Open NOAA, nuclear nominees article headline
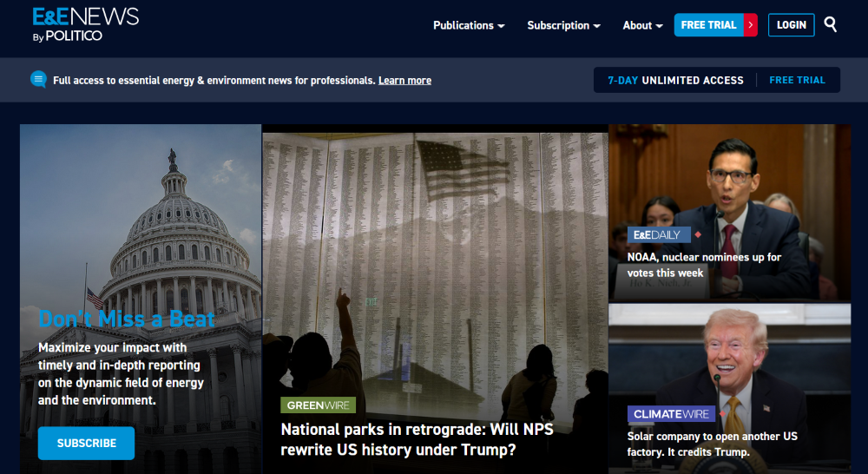The height and width of the screenshot is (474, 868). [x=704, y=265]
